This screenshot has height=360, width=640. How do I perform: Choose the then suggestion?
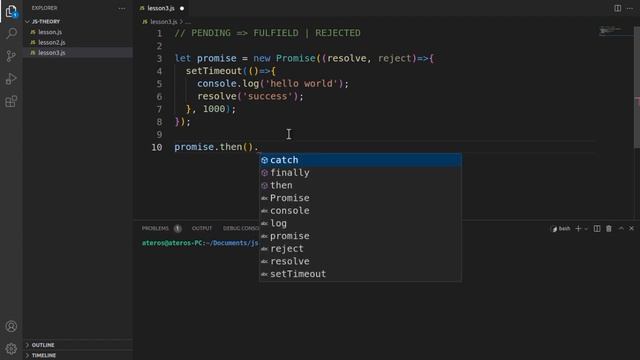coord(360,185)
